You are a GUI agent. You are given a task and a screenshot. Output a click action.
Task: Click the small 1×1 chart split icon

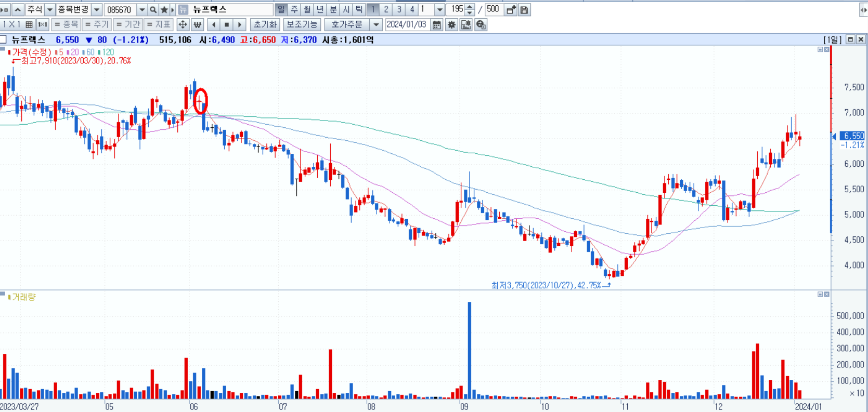click(x=43, y=24)
